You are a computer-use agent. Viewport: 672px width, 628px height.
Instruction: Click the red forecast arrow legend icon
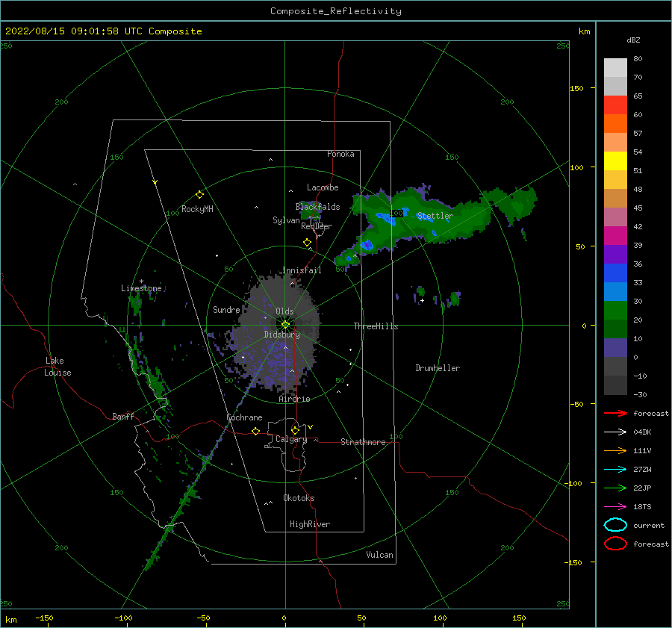tap(615, 413)
